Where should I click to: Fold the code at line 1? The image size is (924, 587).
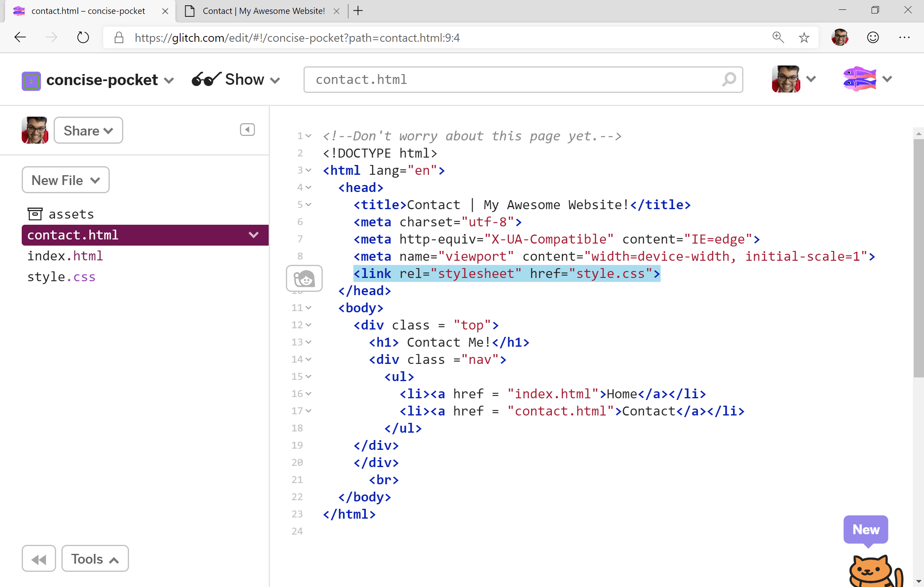[x=309, y=136]
